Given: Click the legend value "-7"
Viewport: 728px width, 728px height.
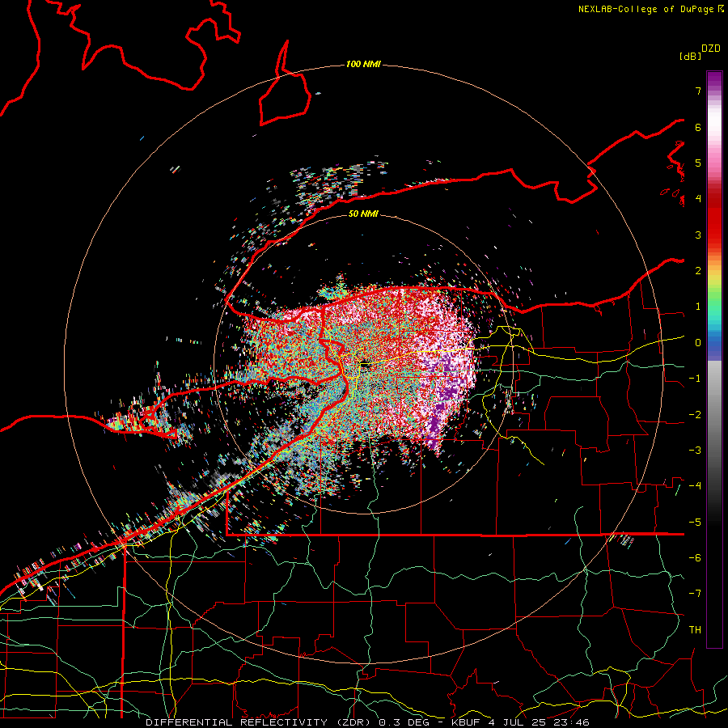Looking at the screenshot, I should 695,594.
